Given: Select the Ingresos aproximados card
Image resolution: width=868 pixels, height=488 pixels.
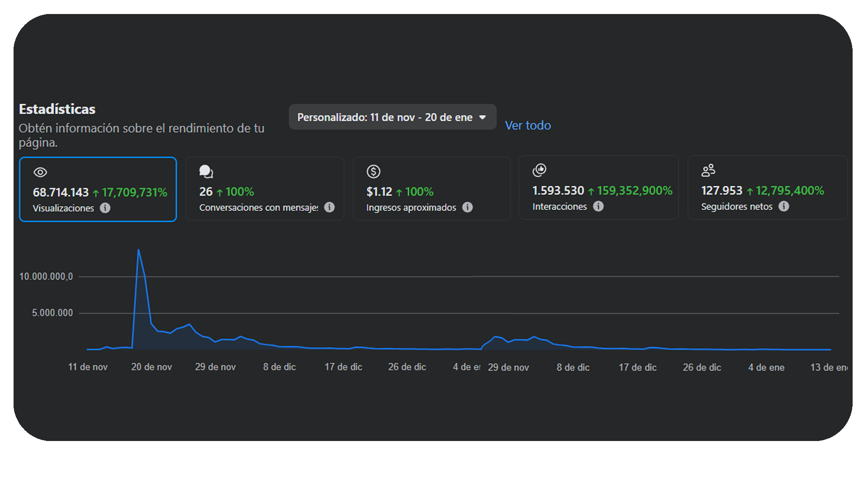Looking at the screenshot, I should pos(431,188).
